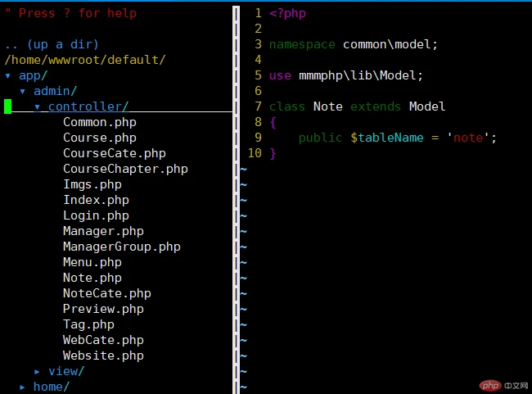Screen dimensions: 532x394
Task: Open Login.php from controller folder
Action: [x=96, y=215]
